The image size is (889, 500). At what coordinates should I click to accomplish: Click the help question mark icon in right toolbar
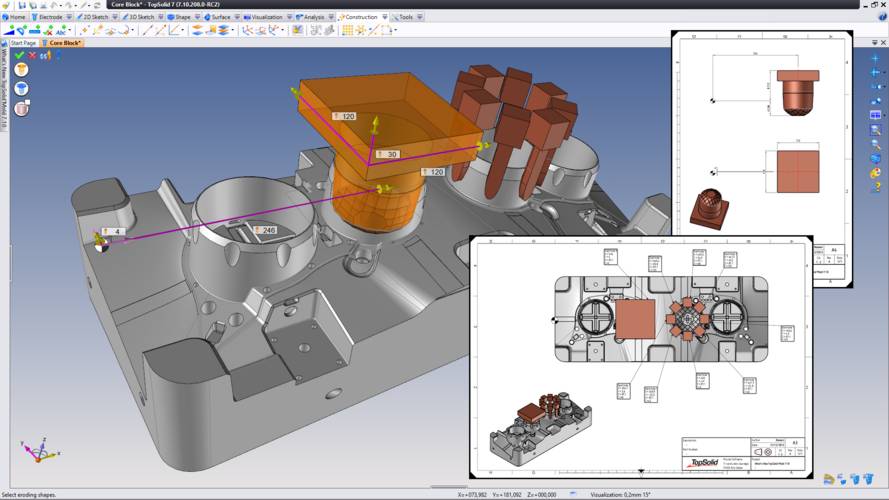pyautogui.click(x=876, y=187)
